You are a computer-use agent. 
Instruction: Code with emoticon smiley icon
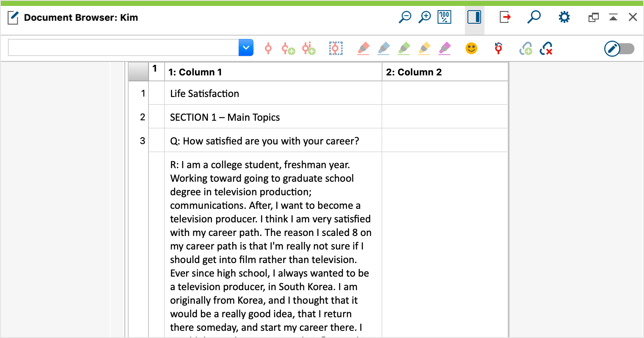[x=471, y=48]
